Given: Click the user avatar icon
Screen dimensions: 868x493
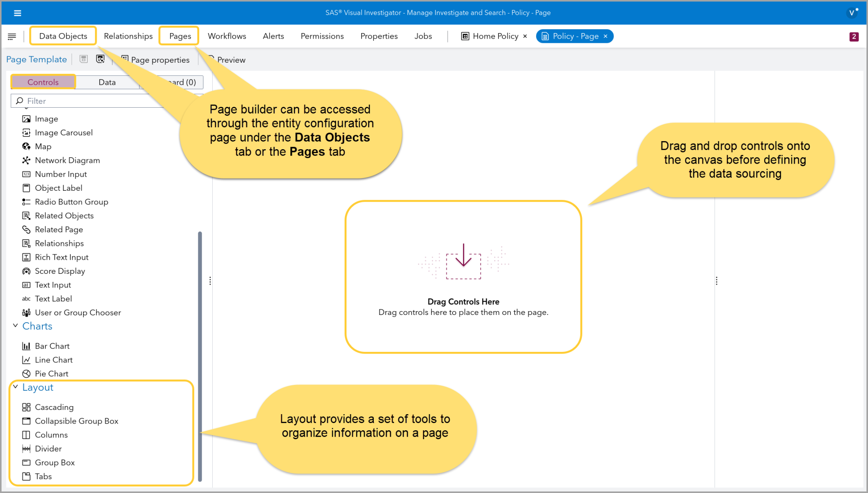Looking at the screenshot, I should 851,13.
